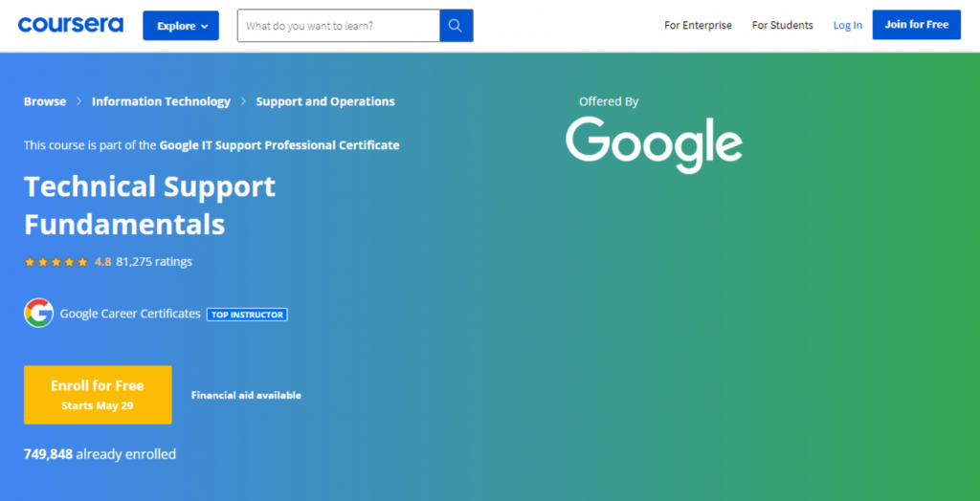Select the Support and Operations breadcrumb
The width and height of the screenshot is (980, 501).
coord(325,101)
